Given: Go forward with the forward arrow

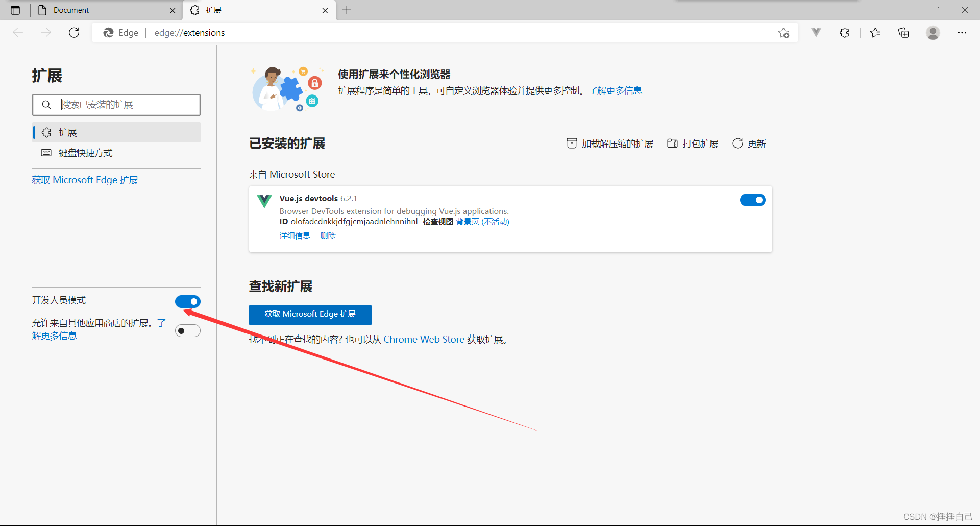Looking at the screenshot, I should (46, 33).
